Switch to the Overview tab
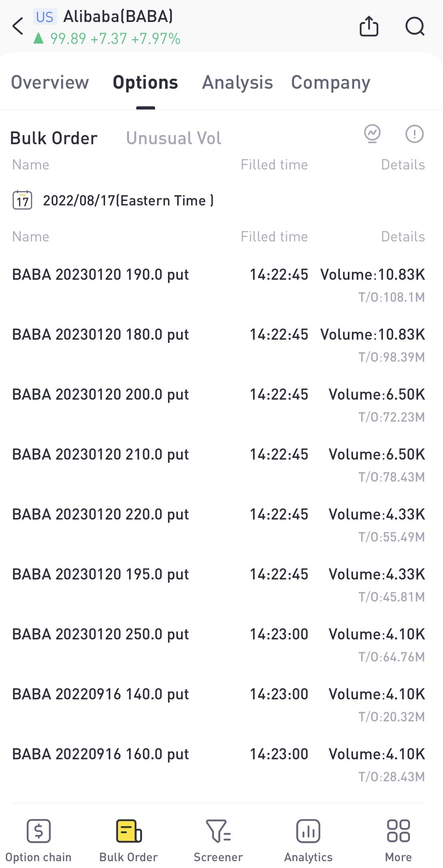Image resolution: width=443 pixels, height=868 pixels. pos(50,82)
